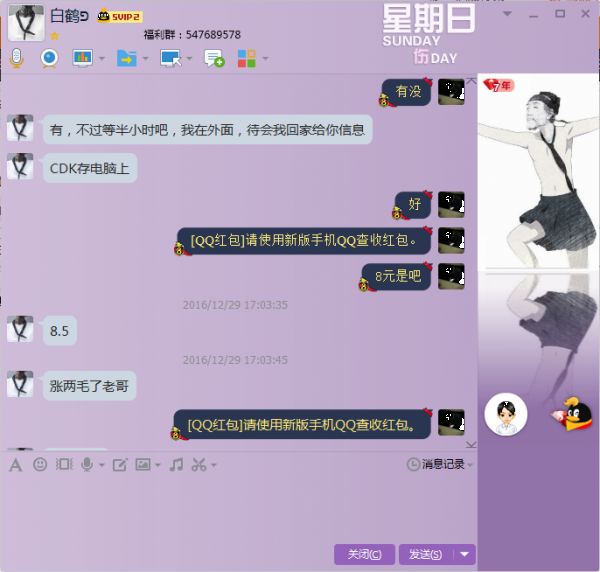Screen dimensions: 600x572
Task: Click the QQ show figure image
Action: (538, 174)
